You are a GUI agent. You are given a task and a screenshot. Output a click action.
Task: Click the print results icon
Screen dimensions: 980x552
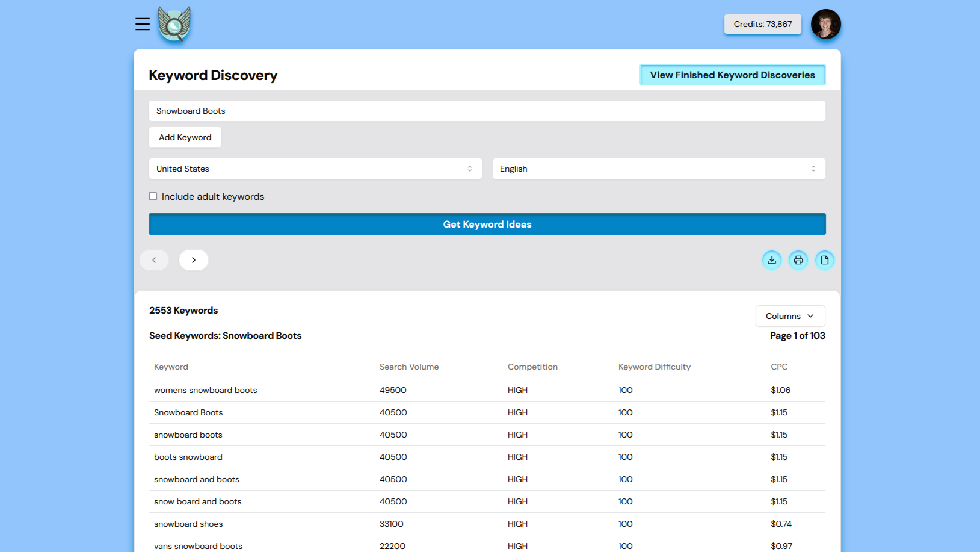click(x=798, y=260)
